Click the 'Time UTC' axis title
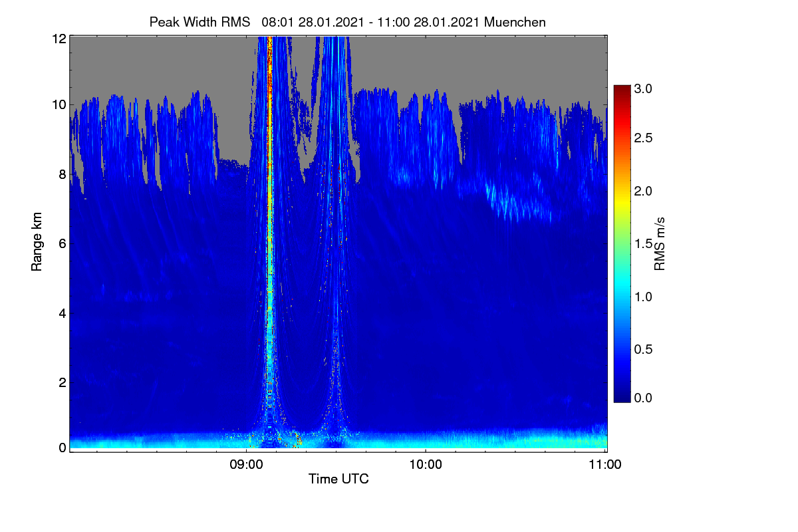798x532 pixels. tap(338, 479)
